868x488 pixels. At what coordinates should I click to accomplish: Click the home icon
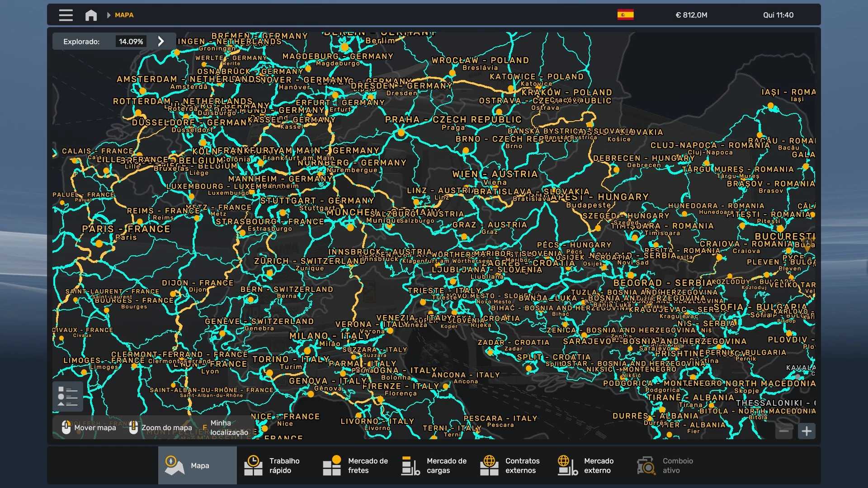(x=91, y=15)
